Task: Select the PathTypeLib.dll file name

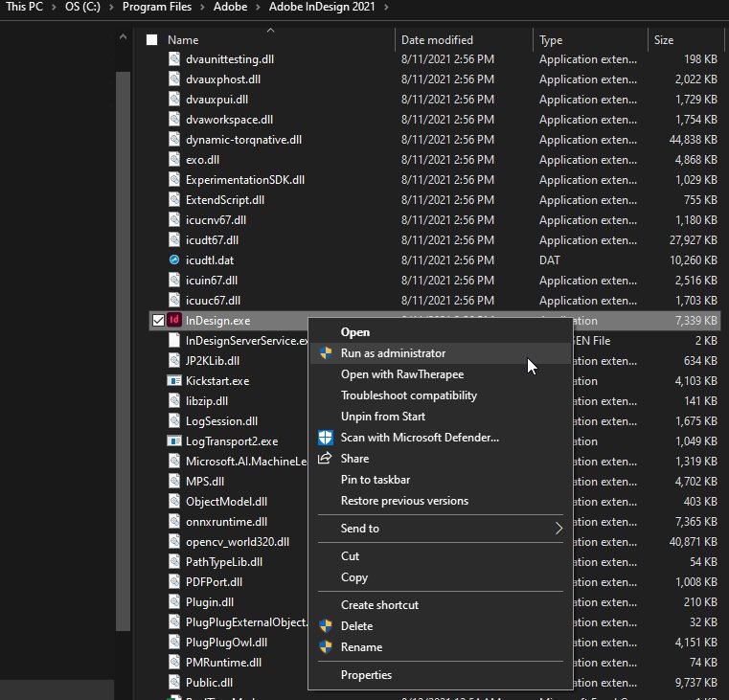Action: pyautogui.click(x=223, y=561)
